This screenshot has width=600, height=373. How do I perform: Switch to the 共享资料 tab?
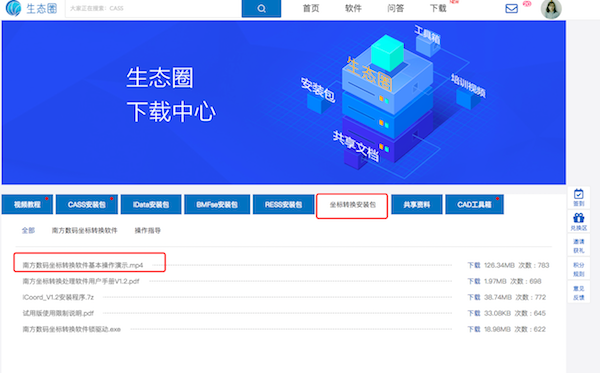(x=417, y=205)
